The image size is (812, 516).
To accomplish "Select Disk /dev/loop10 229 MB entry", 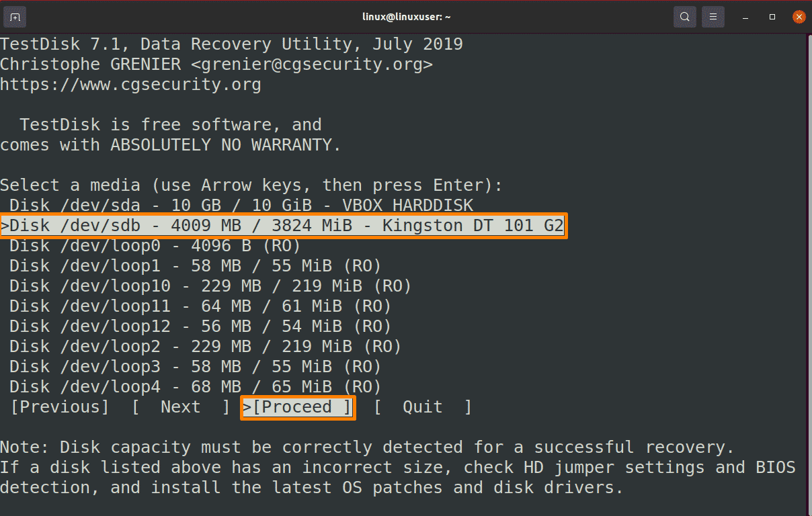I will 210,286.
